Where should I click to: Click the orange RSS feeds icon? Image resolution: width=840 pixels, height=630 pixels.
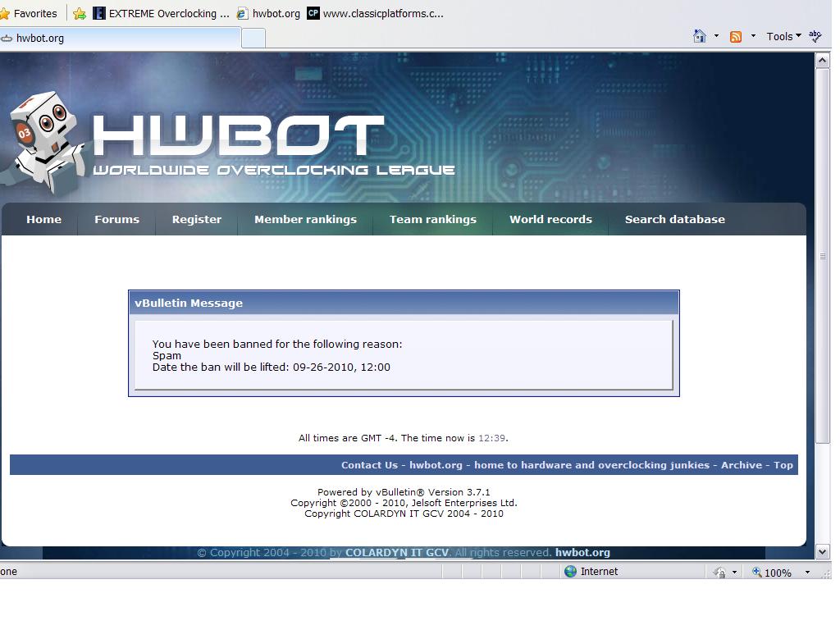[x=736, y=36]
